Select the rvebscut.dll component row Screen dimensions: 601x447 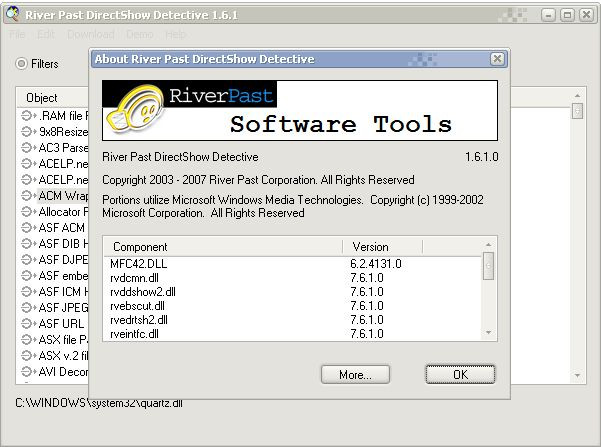click(x=293, y=306)
